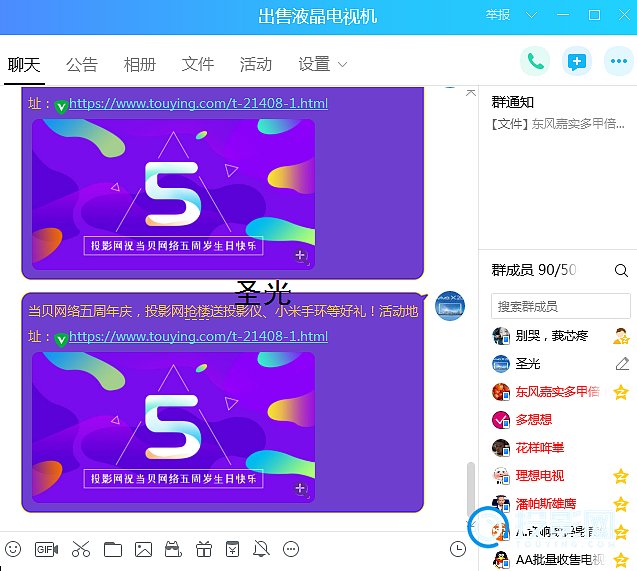Viewport: 637px width, 571px height.
Task: Select member 东风嘉实多甲倍
Action: tap(561, 392)
